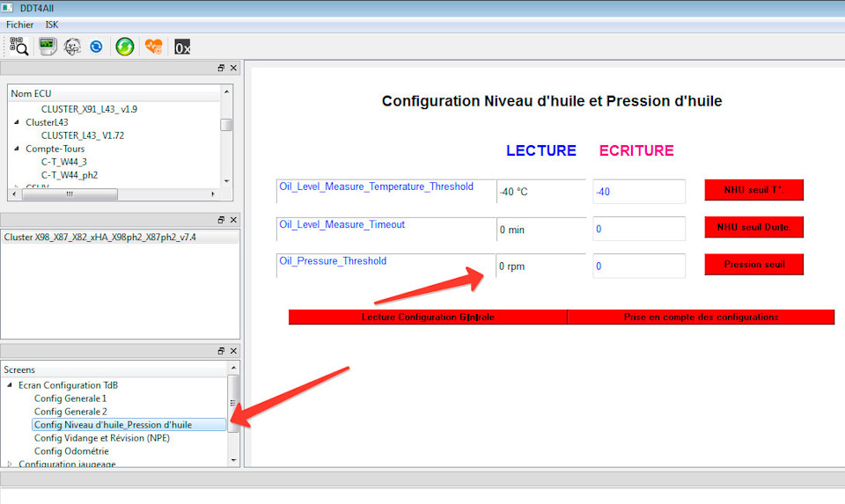Collapse the Compte-Tours tree node

click(x=17, y=149)
